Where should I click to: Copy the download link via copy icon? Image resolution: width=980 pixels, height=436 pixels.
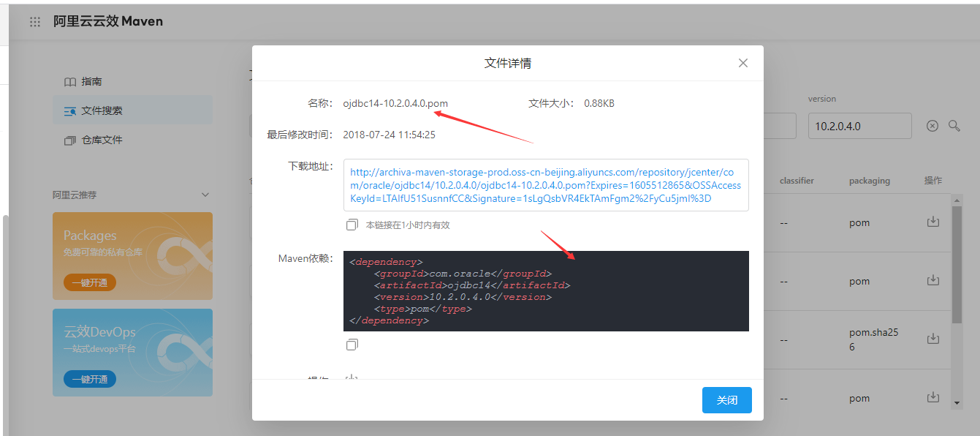click(352, 225)
